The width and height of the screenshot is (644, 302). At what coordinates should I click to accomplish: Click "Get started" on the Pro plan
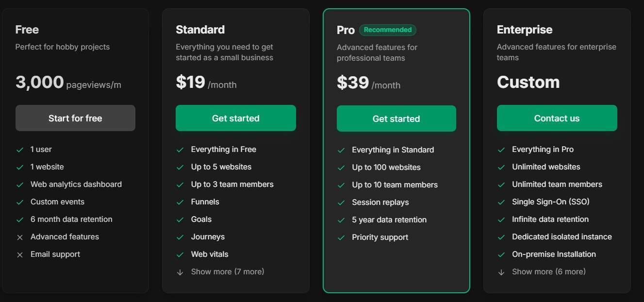point(396,118)
